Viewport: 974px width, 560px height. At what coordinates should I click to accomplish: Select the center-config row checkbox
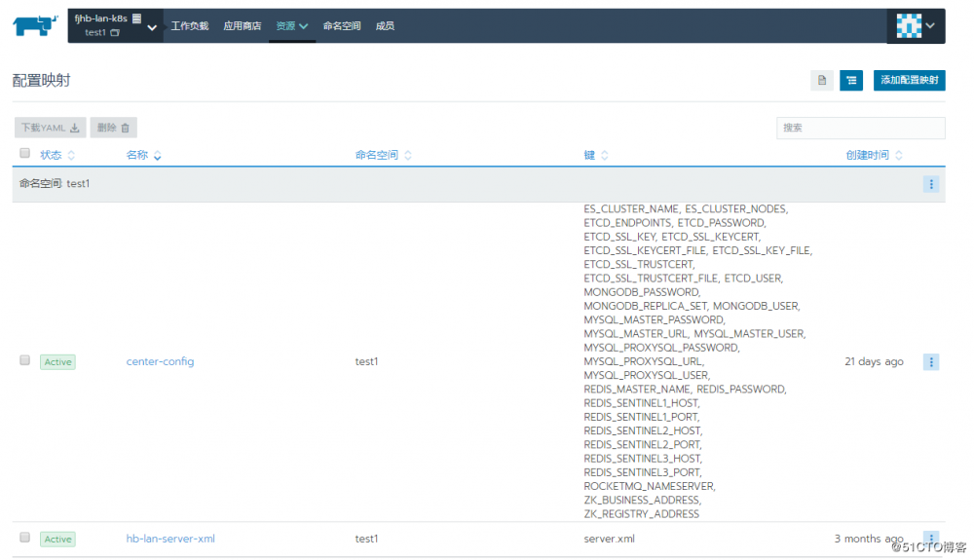point(25,360)
